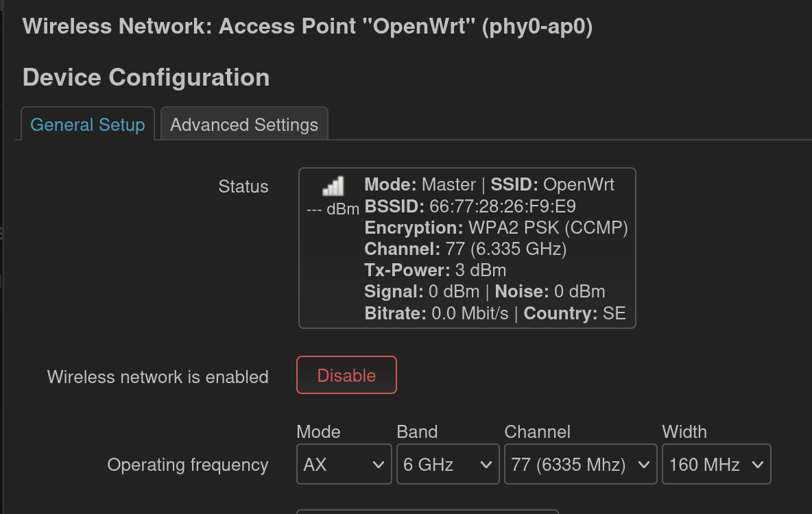Click the '--- dBm' signal reading
Screen dimensions: 812x514
point(333,209)
